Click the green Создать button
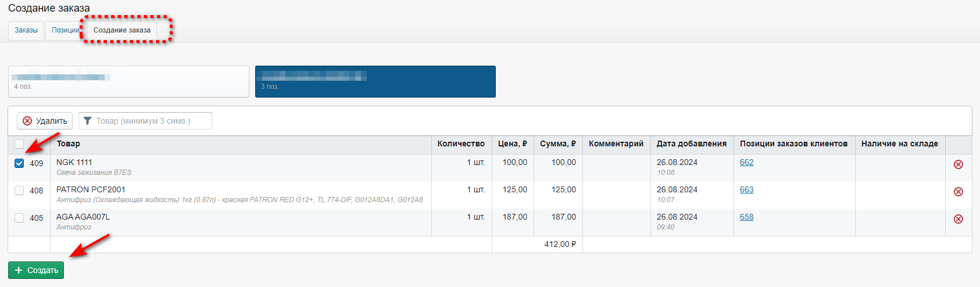The image size is (980, 287). point(36,270)
